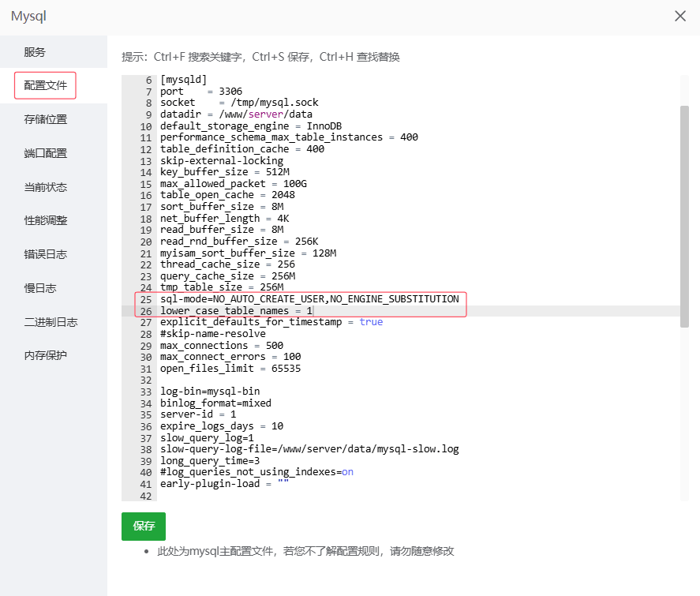Click the sort_buffer_size = 8M line
This screenshot has width=700, height=596.
pos(222,207)
